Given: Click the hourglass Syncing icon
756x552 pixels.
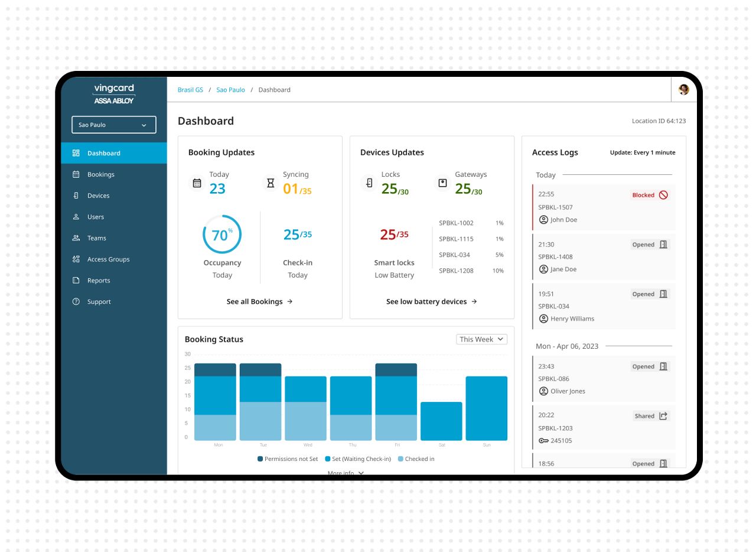Looking at the screenshot, I should (x=271, y=183).
